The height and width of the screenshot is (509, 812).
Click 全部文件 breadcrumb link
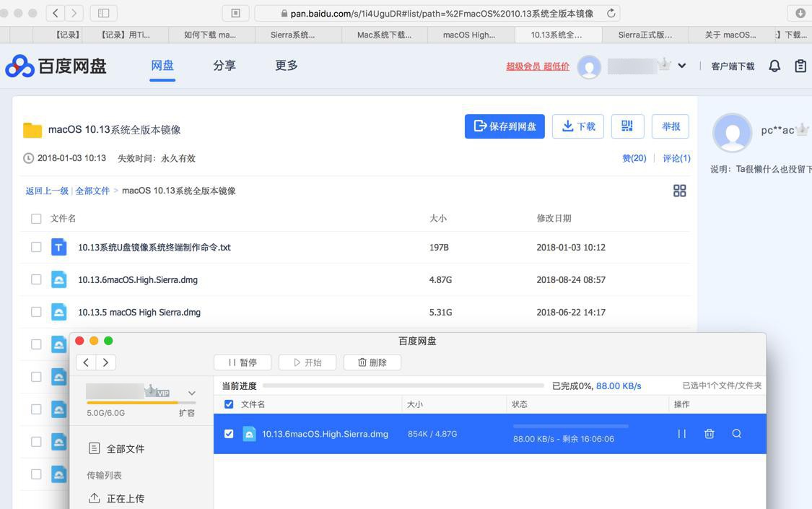[92, 191]
